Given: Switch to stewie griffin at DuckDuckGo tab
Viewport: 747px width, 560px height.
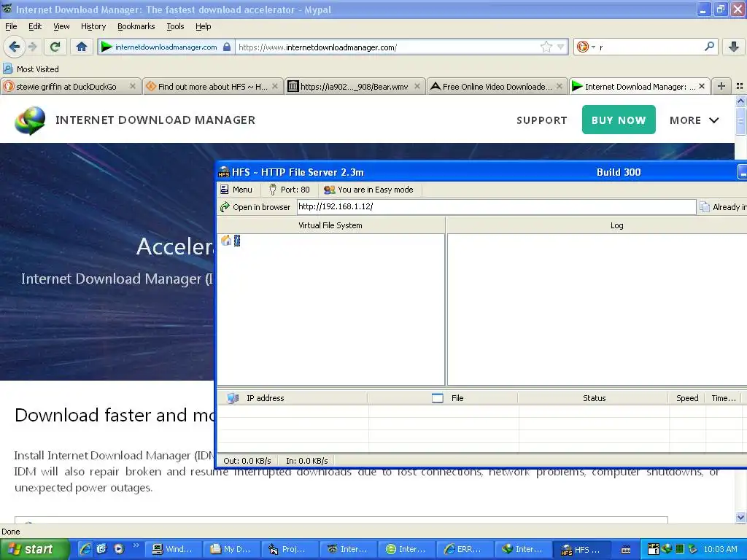Looking at the screenshot, I should click(66, 86).
